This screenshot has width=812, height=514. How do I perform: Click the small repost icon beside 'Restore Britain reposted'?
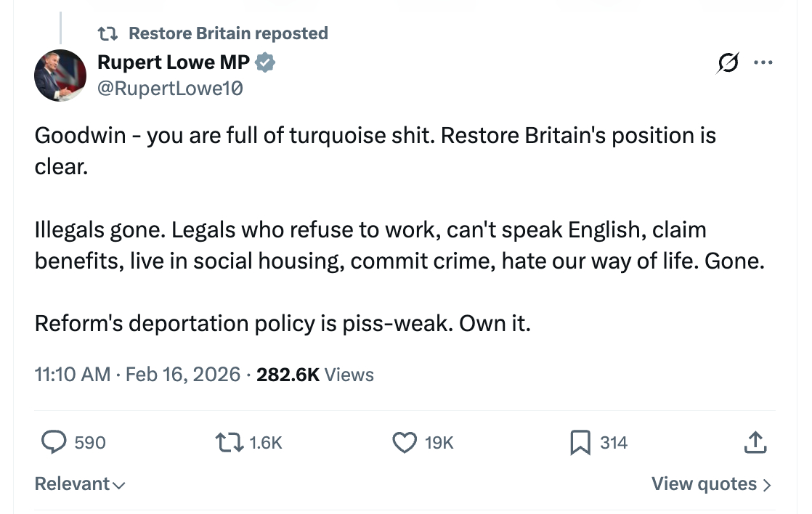click(108, 33)
